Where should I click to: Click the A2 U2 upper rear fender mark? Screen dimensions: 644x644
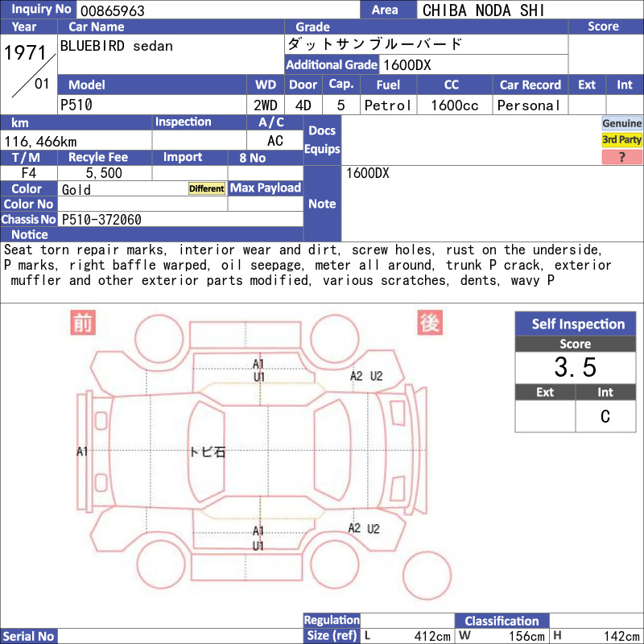pos(366,376)
